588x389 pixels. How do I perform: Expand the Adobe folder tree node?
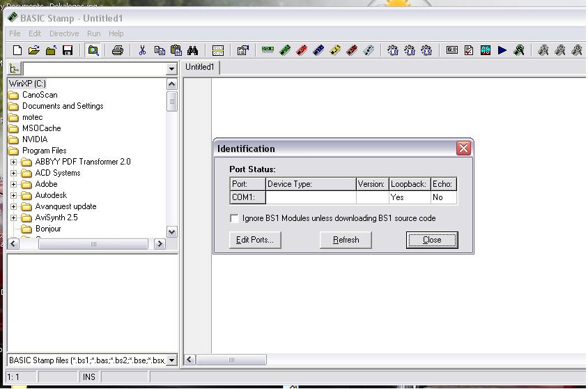[x=13, y=184]
